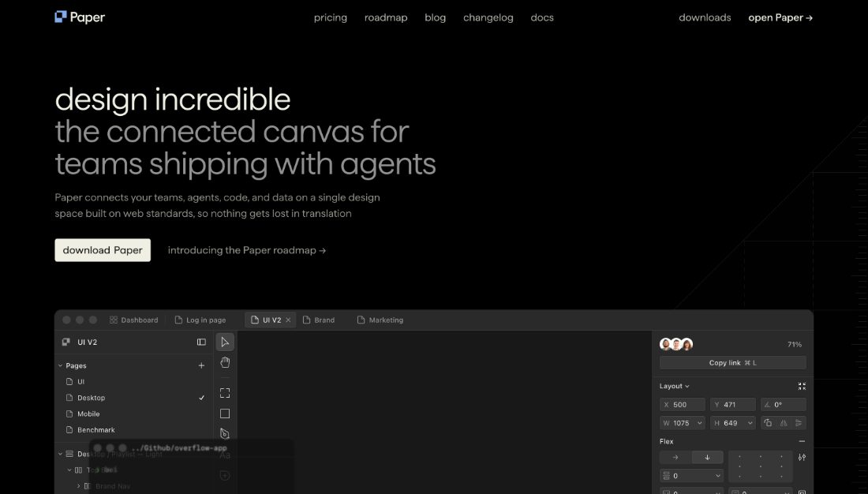The image size is (868, 494).
Task: Open the width W 1075 dropdown
Action: (700, 423)
